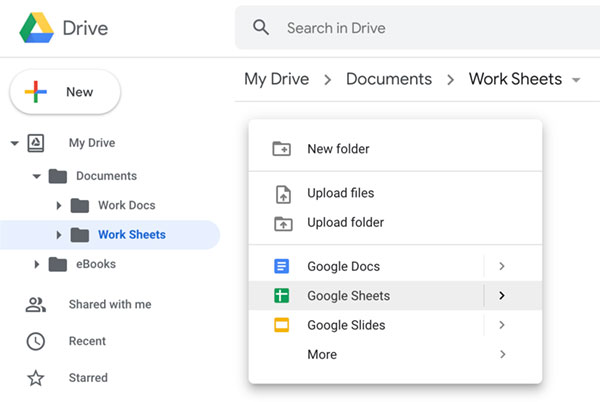Click the Search in Drive field
The height and width of the screenshot is (402, 600).
pos(417,28)
